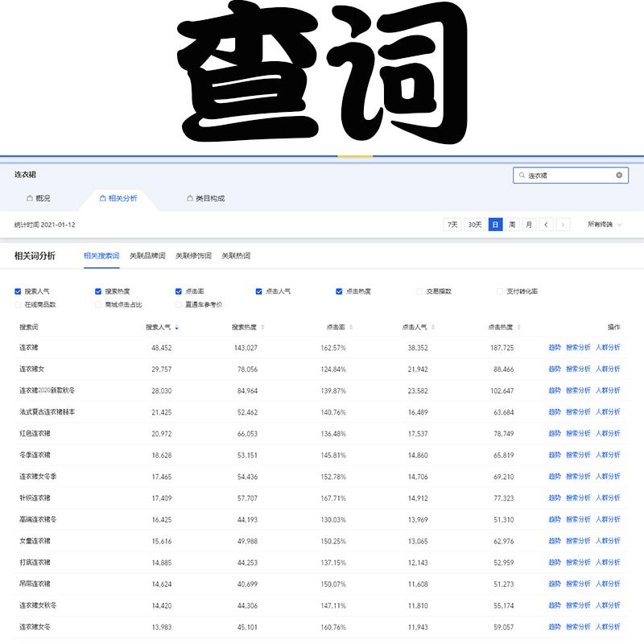This screenshot has height=644, width=644.
Task: Open 人群分析 for 冬季连衣裙 row
Action: point(608,455)
